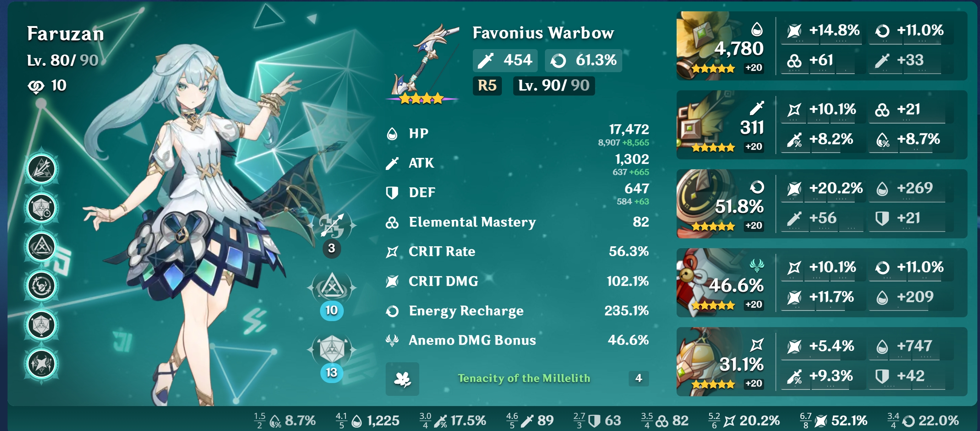Click the CRIT DMG stat row
Image resolution: width=980 pixels, height=431 pixels.
click(517, 281)
